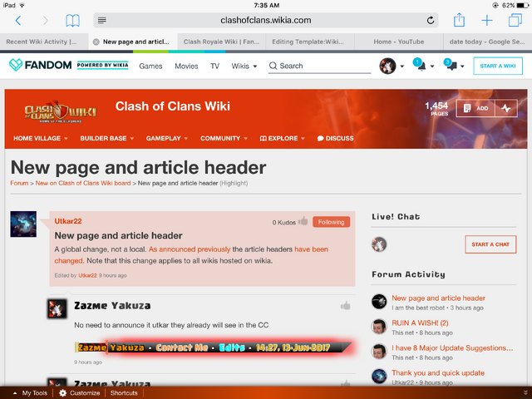This screenshot has height=399, width=532.
Task: Give kudos to Utkar22's post thumbs-up
Action: [x=303, y=222]
